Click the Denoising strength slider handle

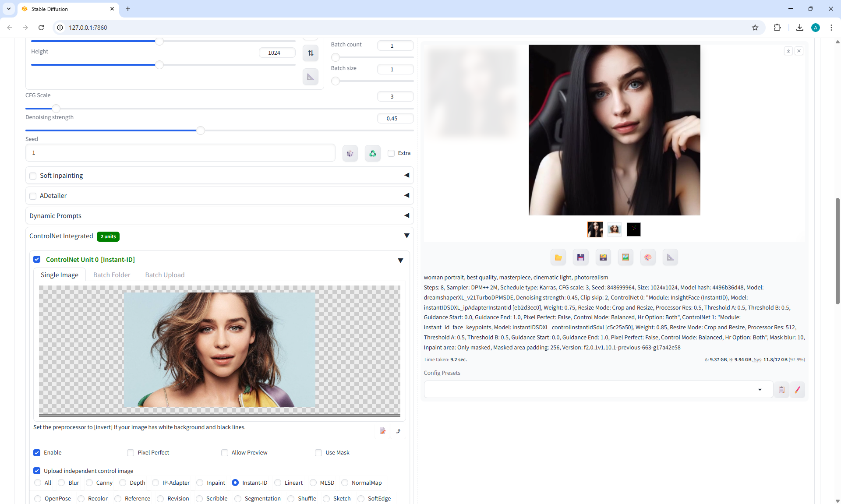[x=200, y=130]
